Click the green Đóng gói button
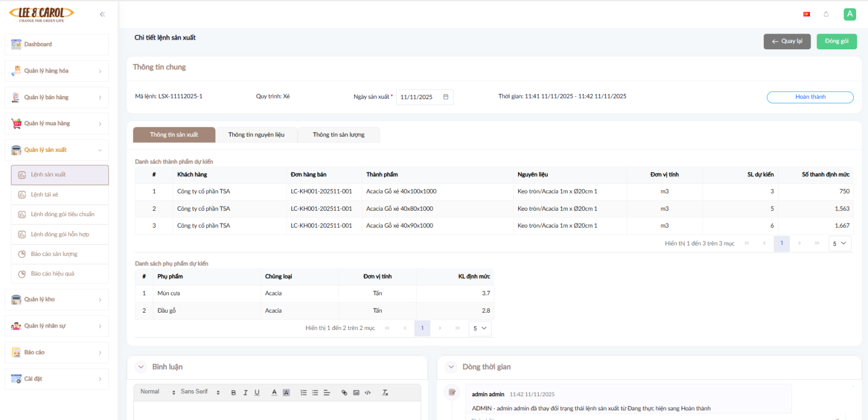Screen dimensions: 868x420 (837, 41)
